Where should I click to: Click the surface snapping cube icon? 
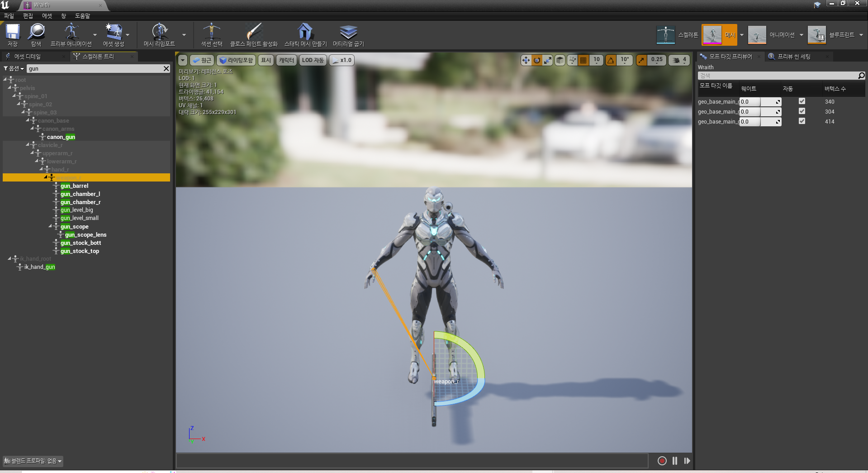click(560, 60)
